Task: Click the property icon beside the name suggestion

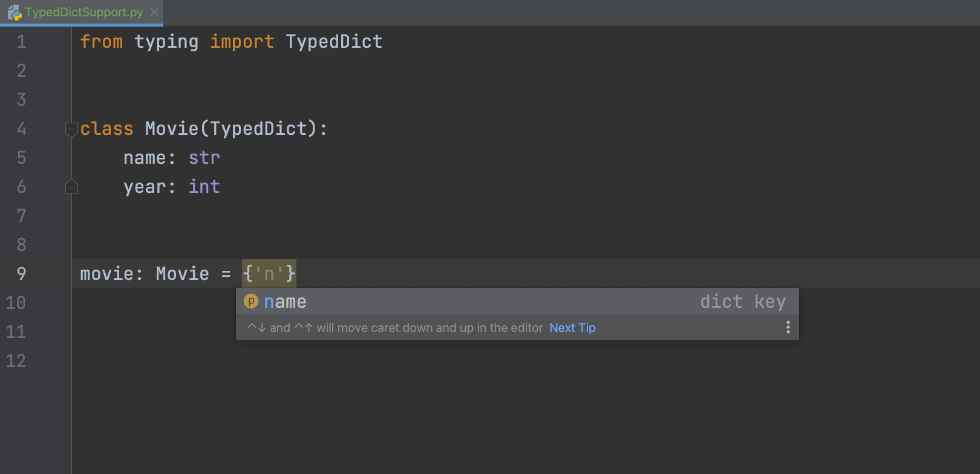Action: [251, 301]
